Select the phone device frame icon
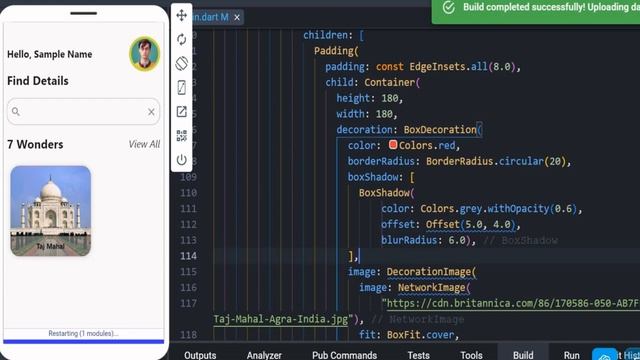The width and height of the screenshot is (640, 360). pos(182,87)
